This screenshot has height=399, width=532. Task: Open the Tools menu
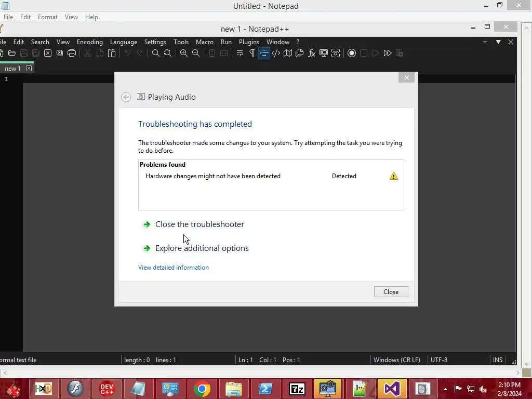(x=181, y=42)
